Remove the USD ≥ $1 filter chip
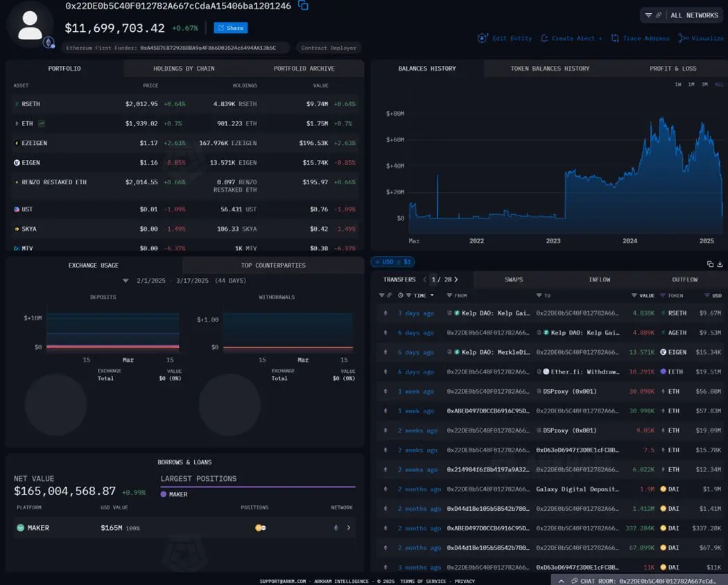The image size is (728, 585). tap(377, 262)
